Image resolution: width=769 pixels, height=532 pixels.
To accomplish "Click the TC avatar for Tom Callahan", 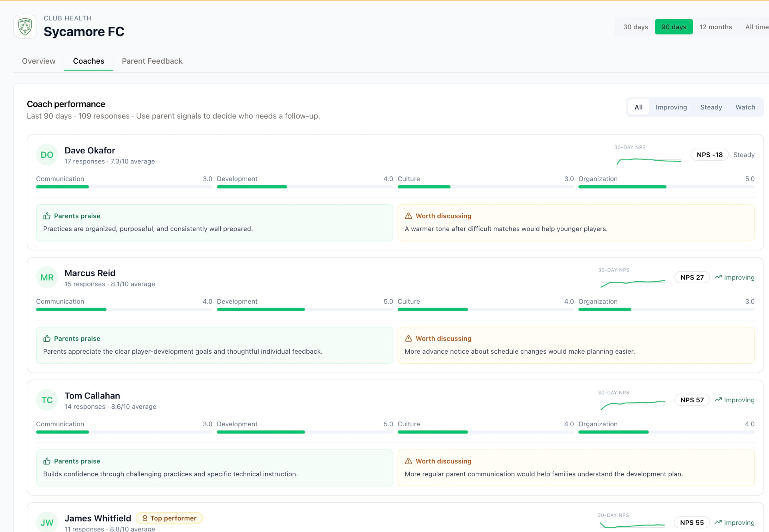I will point(47,400).
